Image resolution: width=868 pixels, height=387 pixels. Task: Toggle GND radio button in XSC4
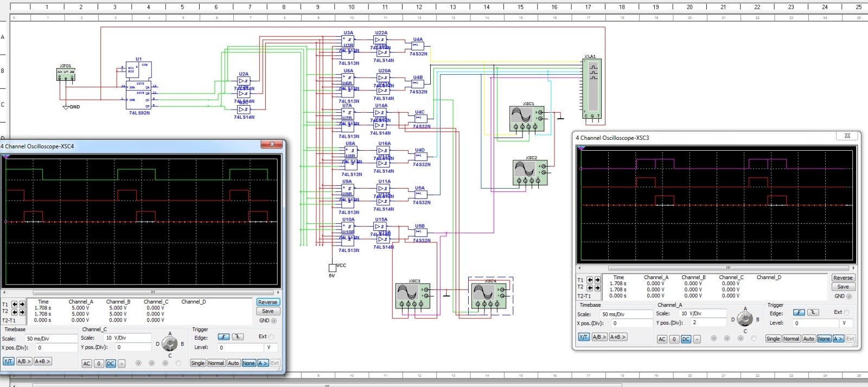[x=274, y=320]
